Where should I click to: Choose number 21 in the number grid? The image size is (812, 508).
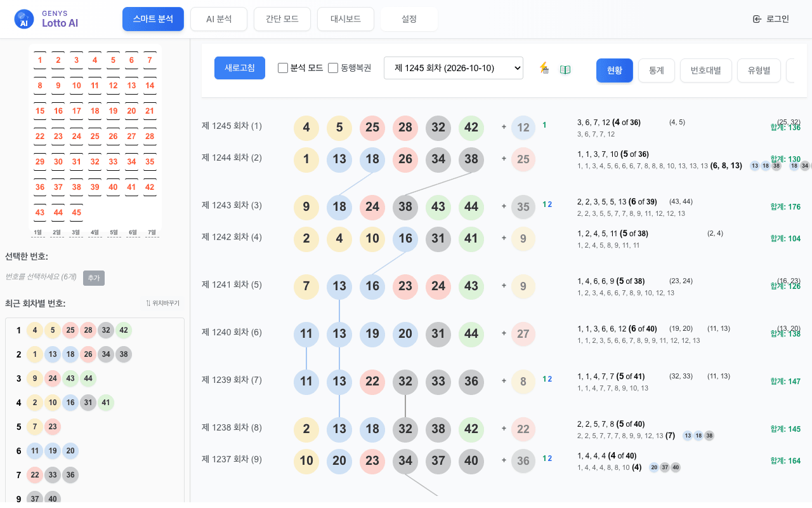point(150,112)
